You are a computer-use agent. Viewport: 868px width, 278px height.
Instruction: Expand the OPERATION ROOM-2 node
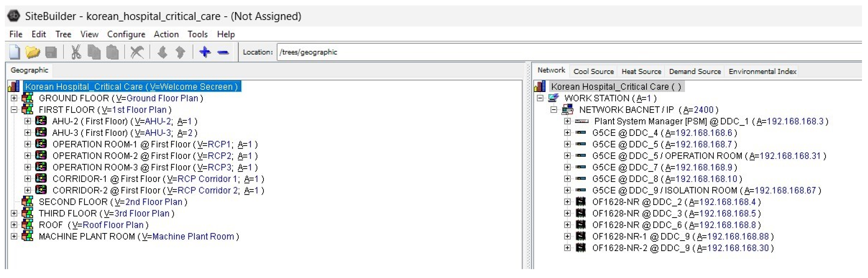(28, 156)
